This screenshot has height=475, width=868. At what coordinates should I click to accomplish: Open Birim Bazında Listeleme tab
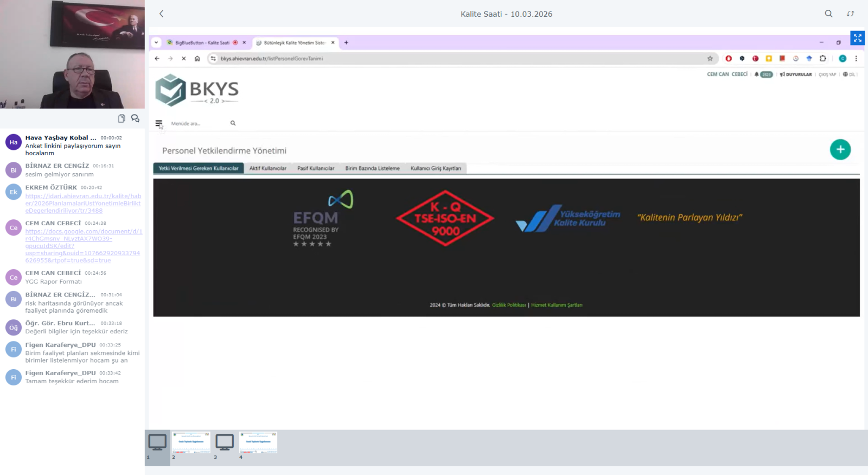click(x=372, y=168)
